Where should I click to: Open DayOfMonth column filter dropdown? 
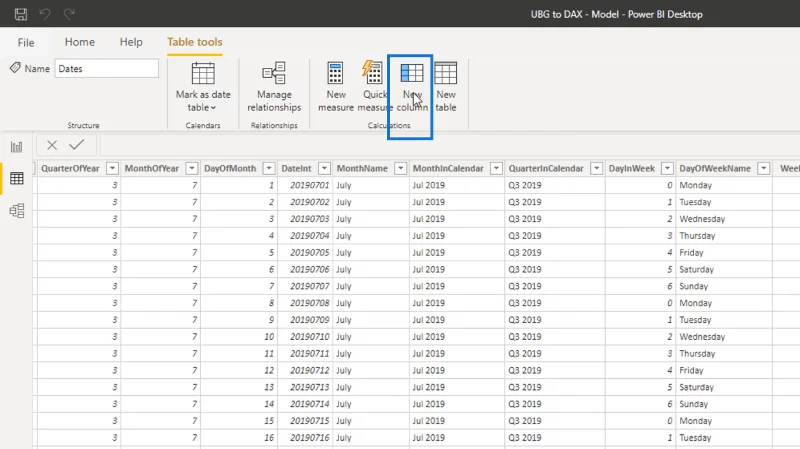coord(269,168)
